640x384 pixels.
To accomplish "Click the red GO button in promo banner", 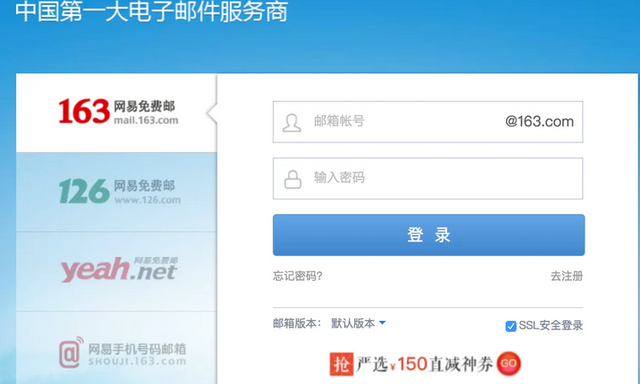I will click(509, 363).
